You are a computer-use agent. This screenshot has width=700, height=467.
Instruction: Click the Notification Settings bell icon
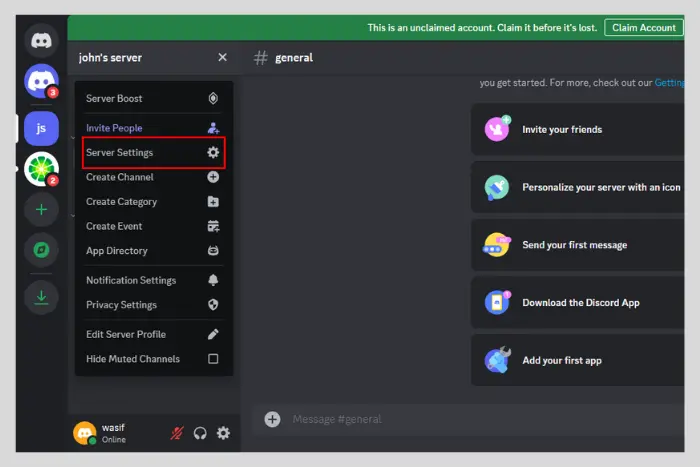pyautogui.click(x=213, y=280)
